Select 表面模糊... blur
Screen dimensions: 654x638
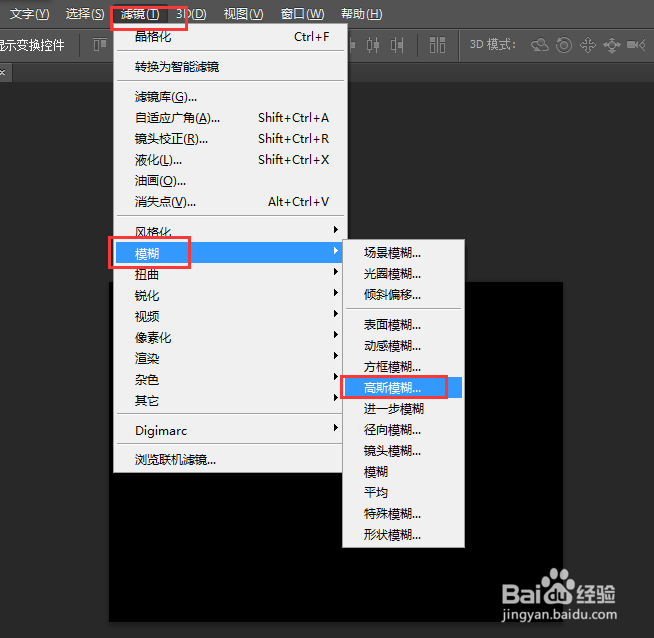[x=403, y=324]
